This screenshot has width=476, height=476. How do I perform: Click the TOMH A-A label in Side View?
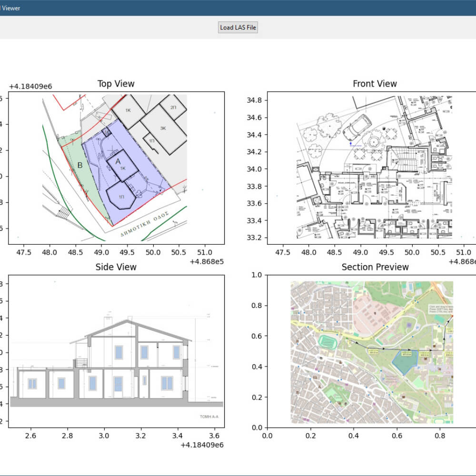[x=209, y=416]
